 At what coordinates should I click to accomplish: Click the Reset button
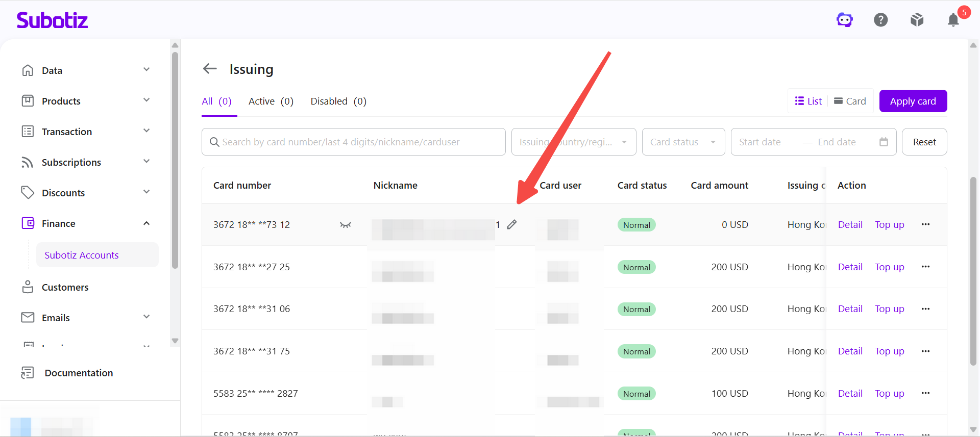924,142
